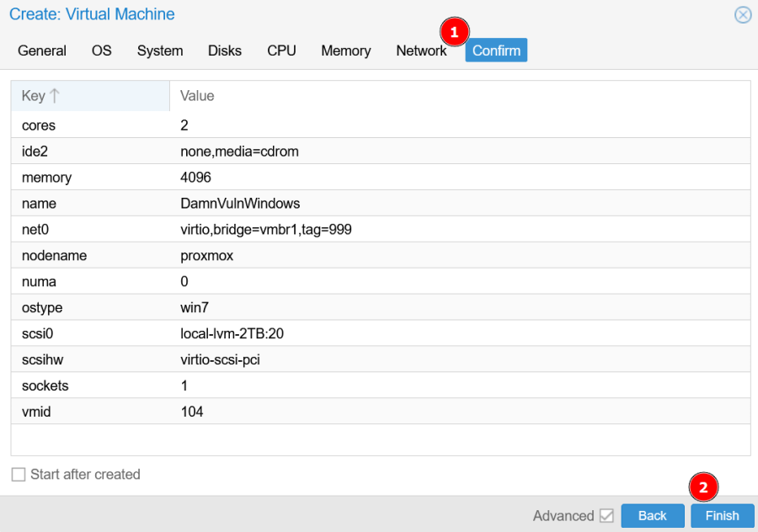Image resolution: width=758 pixels, height=532 pixels.
Task: Click the Back button
Action: [x=652, y=516]
